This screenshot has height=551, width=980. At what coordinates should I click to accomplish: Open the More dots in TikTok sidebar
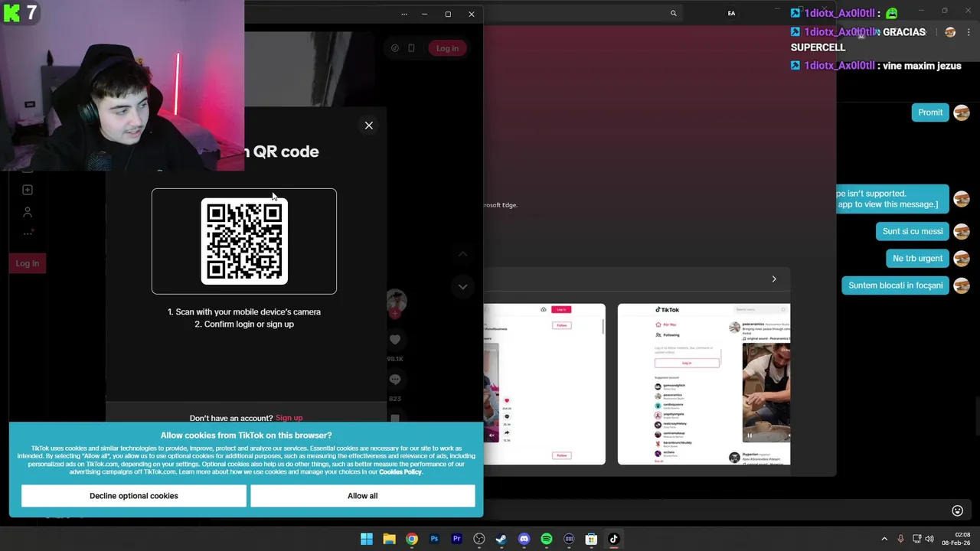pyautogui.click(x=28, y=233)
